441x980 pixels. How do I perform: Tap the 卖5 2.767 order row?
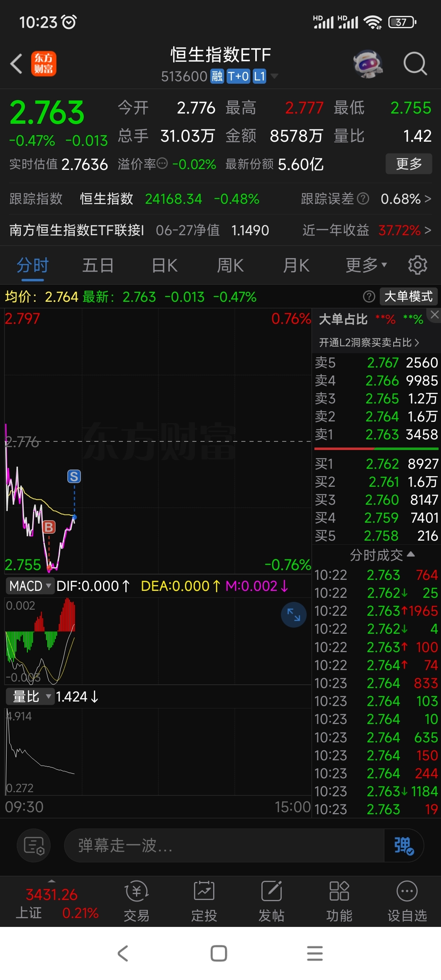(376, 363)
